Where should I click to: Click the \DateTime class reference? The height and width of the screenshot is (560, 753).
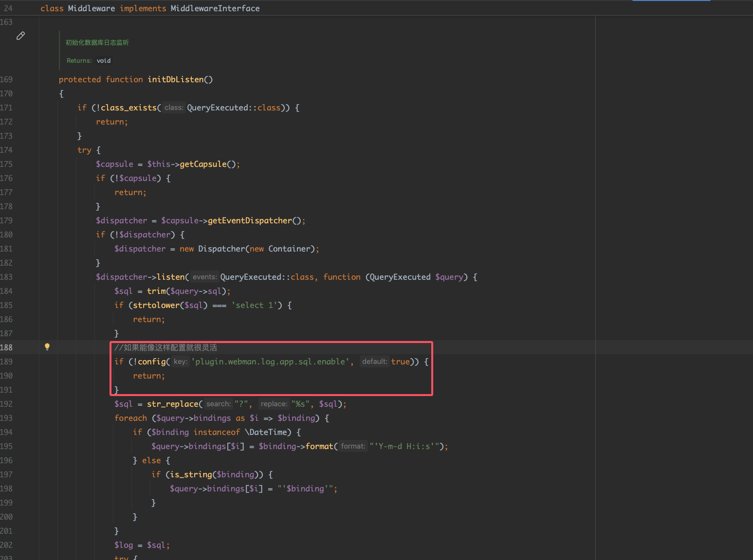pyautogui.click(x=268, y=432)
